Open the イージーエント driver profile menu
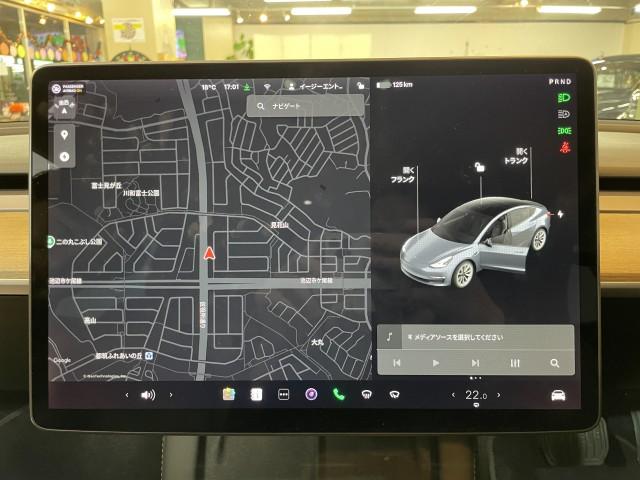The image size is (640, 480). click(315, 87)
